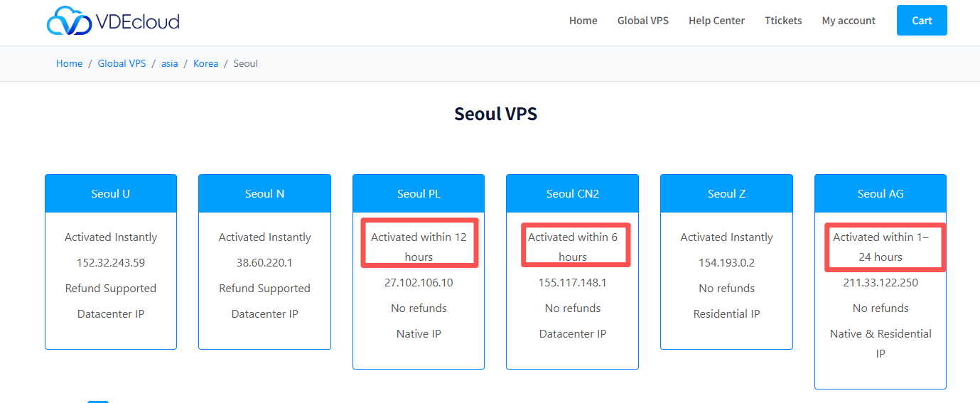Choose the Seoul N plan header
Viewport: 980px width, 403px height.
[264, 193]
